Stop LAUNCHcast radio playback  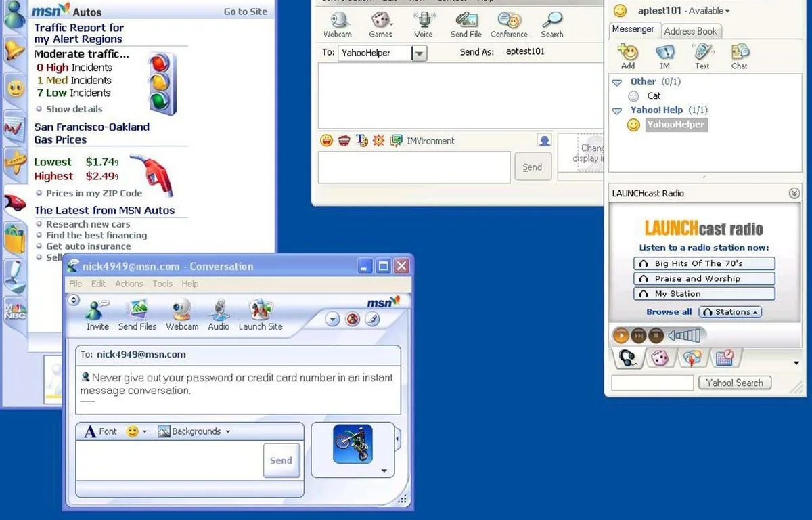pyautogui.click(x=656, y=335)
